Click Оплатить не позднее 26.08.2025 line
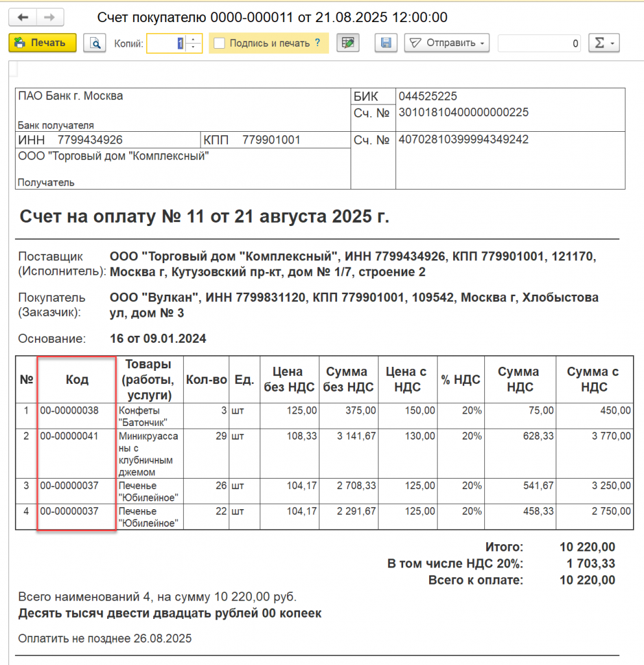The width and height of the screenshot is (644, 665). (x=105, y=639)
